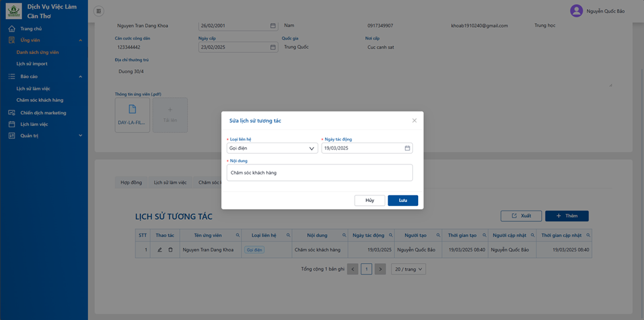Click the Lưu save button
The width and height of the screenshot is (644, 320).
click(403, 200)
